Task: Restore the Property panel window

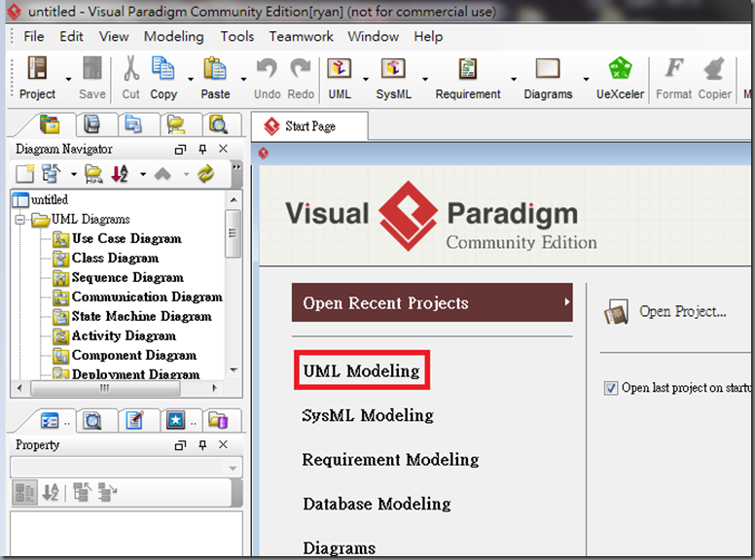Action: 180,445
